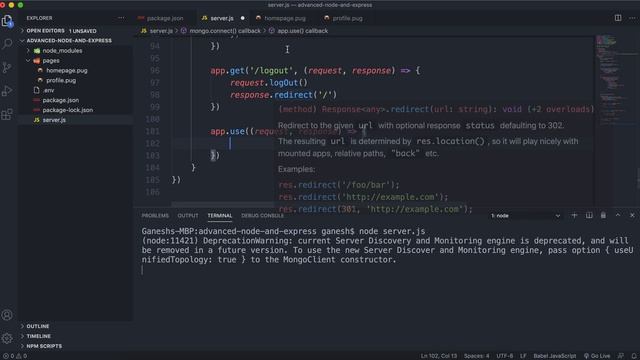The width and height of the screenshot is (640, 360).
Task: Open the Source Control view
Action: coord(7,67)
